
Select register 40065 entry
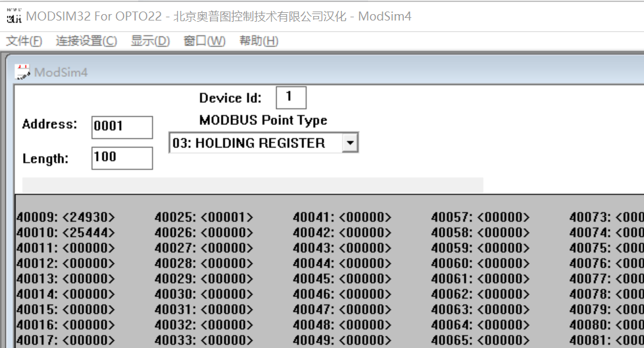(481, 340)
